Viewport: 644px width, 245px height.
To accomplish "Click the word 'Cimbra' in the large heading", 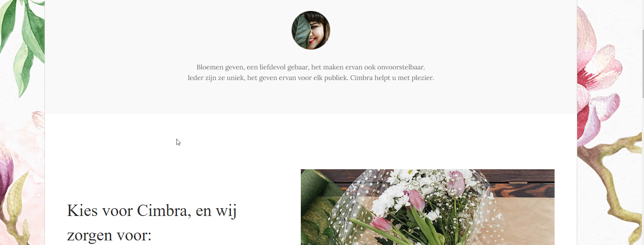I will 162,211.
